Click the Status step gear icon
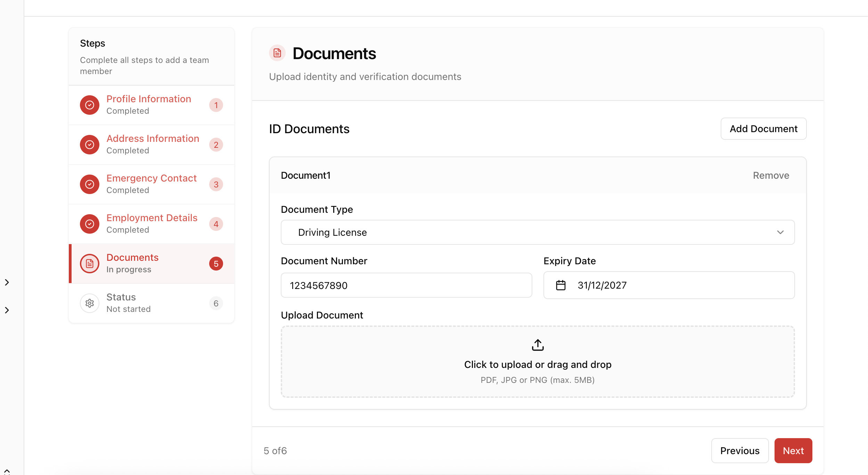Screen dimensions: 868x475 pyautogui.click(x=90, y=303)
